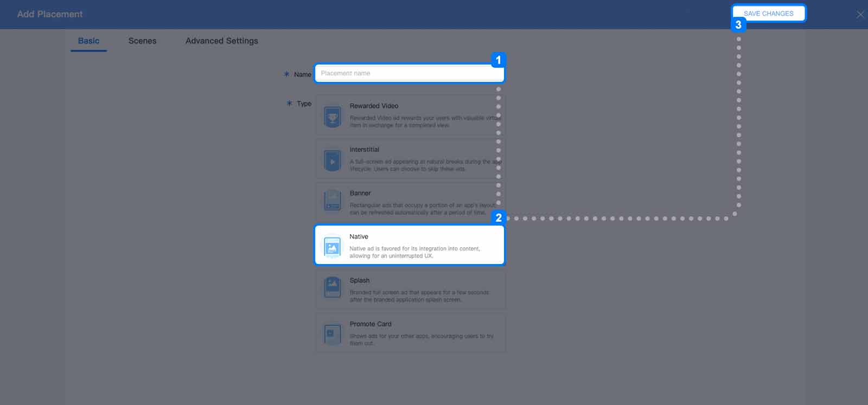Choose Native placement type
Screen dimensions: 868x405
tap(410, 245)
